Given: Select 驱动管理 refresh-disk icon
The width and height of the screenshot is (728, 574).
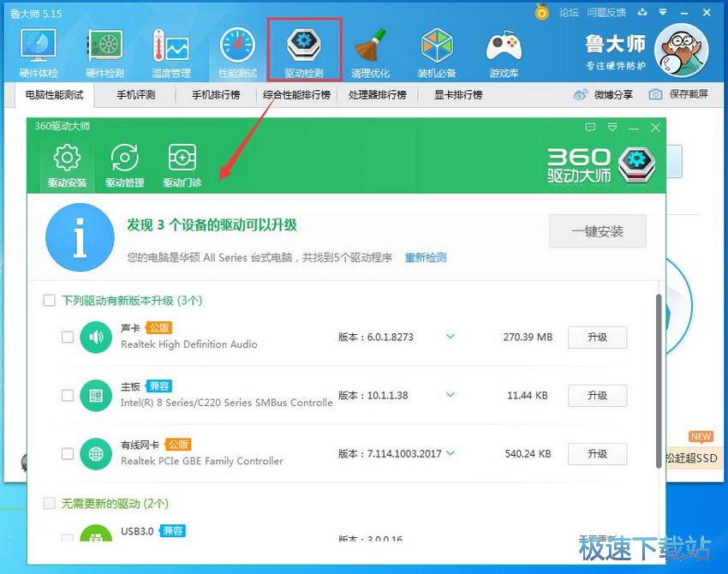Looking at the screenshot, I should [x=124, y=158].
